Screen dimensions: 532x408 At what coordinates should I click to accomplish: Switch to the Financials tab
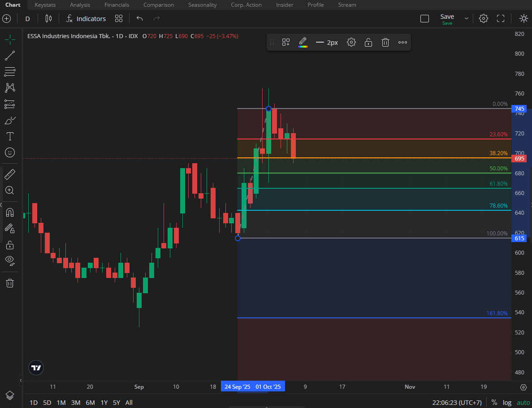pyautogui.click(x=117, y=5)
